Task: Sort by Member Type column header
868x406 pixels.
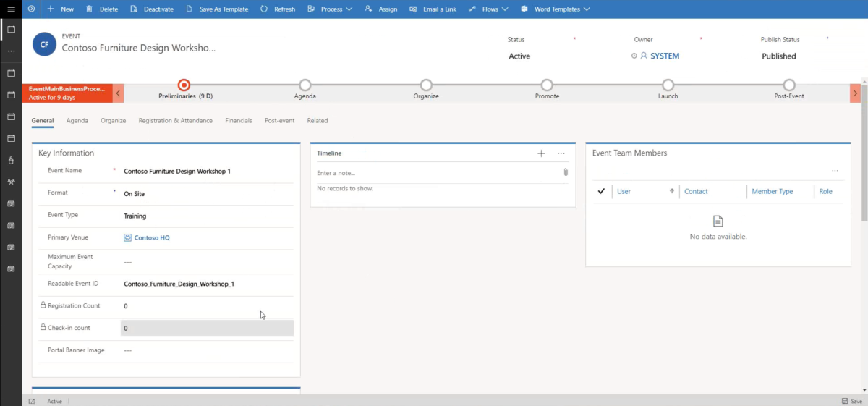Action: click(x=773, y=191)
